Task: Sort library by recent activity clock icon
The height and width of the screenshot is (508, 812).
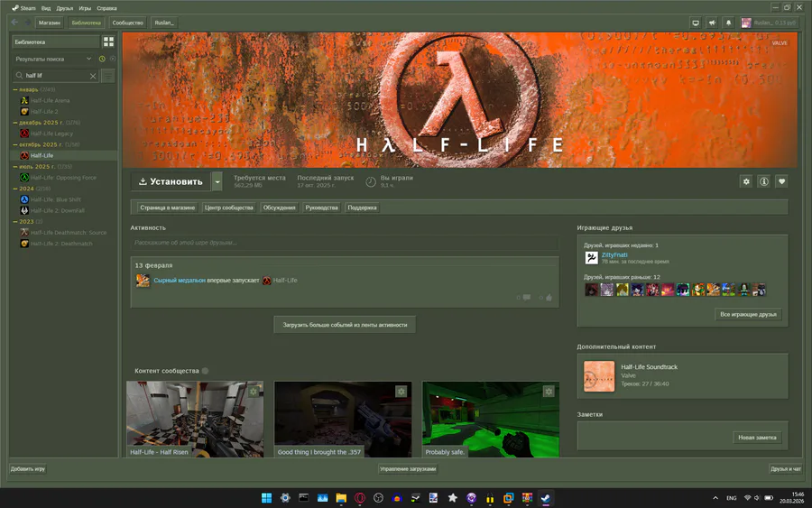Action: [102, 59]
